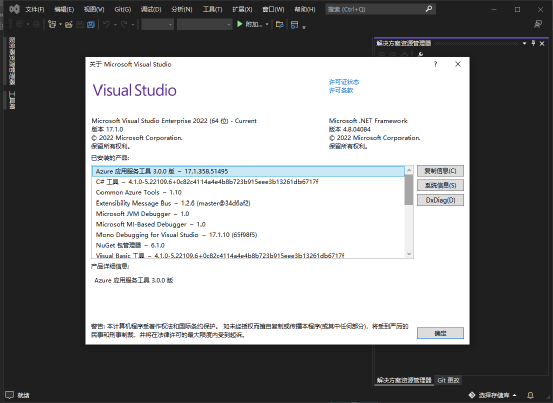Click the 确定 button

pyautogui.click(x=440, y=333)
